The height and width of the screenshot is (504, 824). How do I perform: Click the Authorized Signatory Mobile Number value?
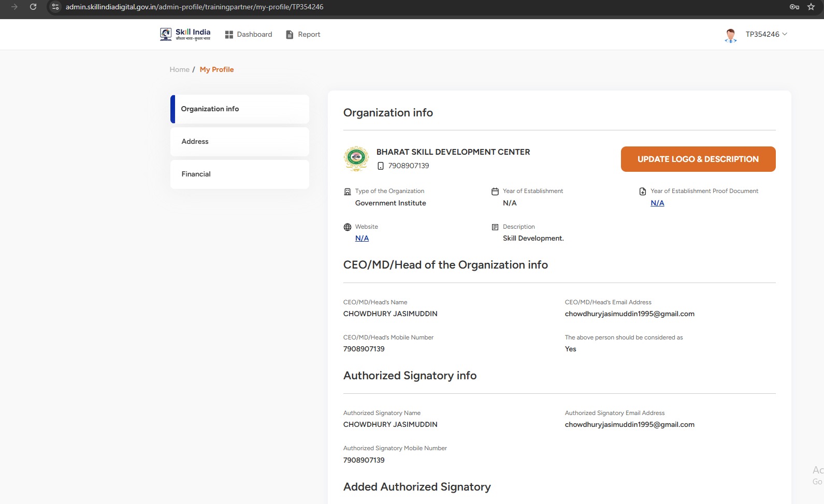(364, 460)
